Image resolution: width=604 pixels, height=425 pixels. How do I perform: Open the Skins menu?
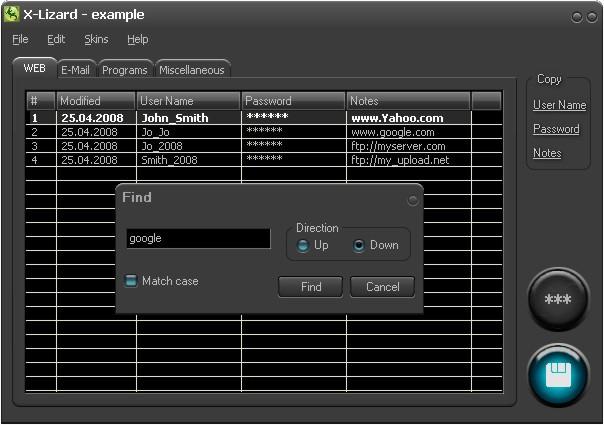point(96,39)
